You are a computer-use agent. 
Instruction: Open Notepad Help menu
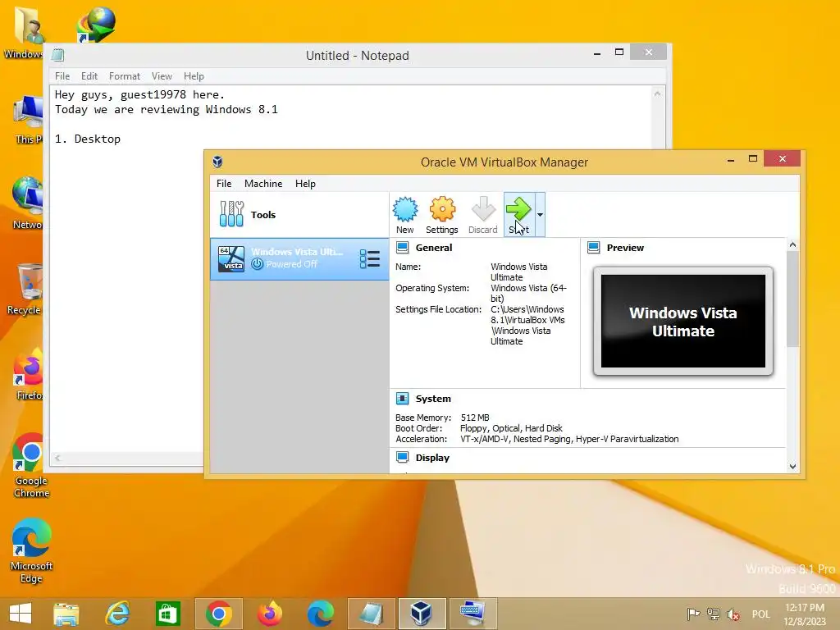coord(194,76)
